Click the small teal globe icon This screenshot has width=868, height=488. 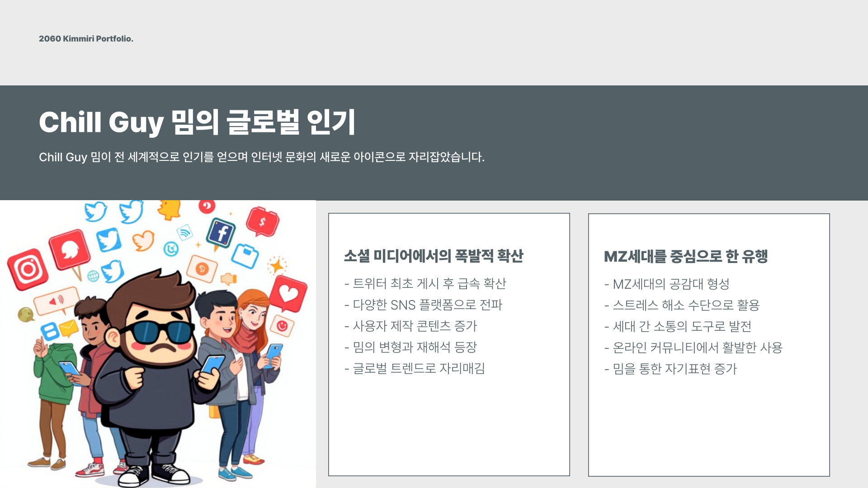tap(93, 276)
